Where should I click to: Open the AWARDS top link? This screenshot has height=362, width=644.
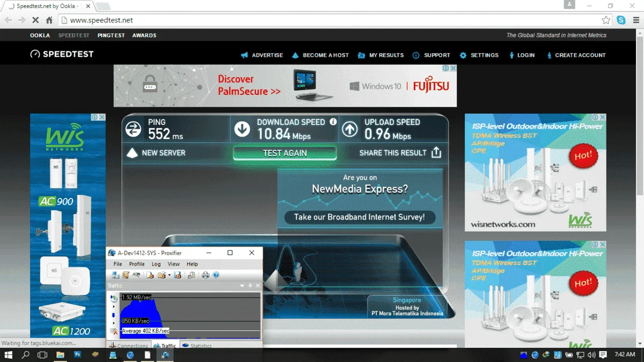144,35
